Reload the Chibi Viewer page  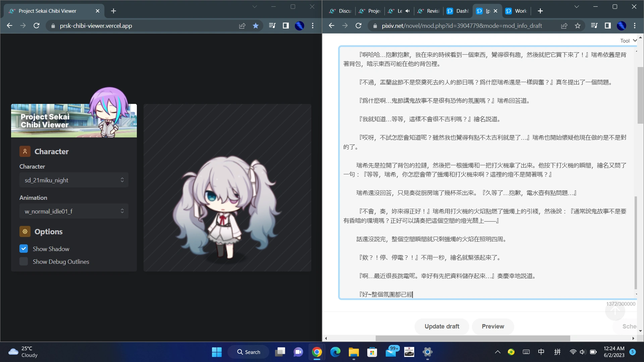[37, 26]
